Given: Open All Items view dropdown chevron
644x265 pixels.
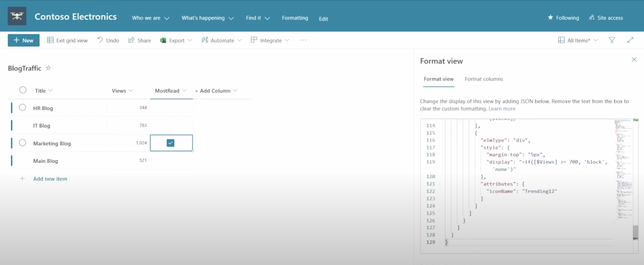Looking at the screenshot, I should tap(596, 40).
